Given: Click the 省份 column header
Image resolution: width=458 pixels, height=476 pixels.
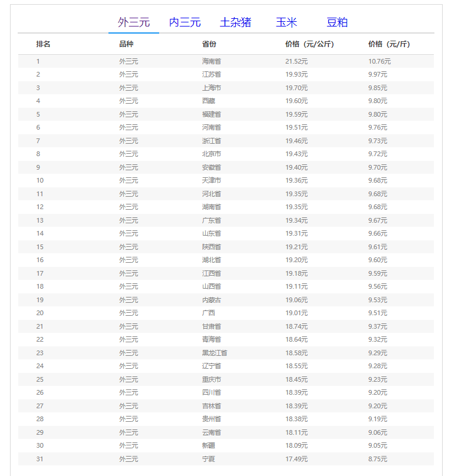Looking at the screenshot, I should coord(209,44).
